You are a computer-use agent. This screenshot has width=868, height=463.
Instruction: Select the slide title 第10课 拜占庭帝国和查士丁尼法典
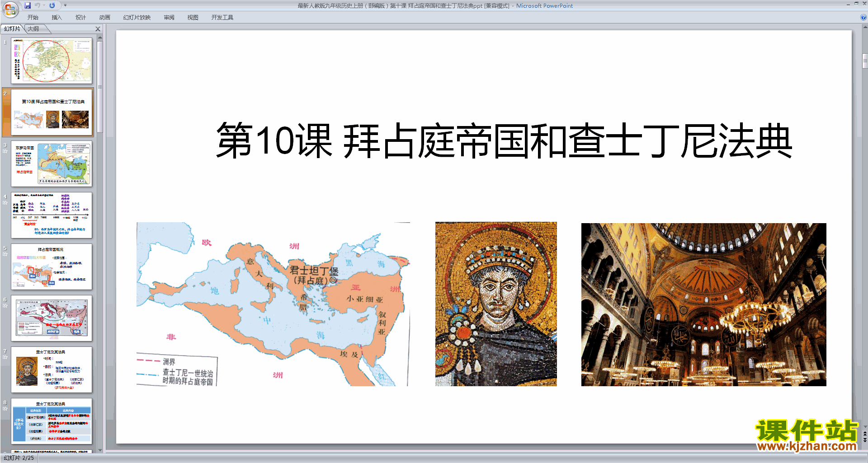pos(504,140)
